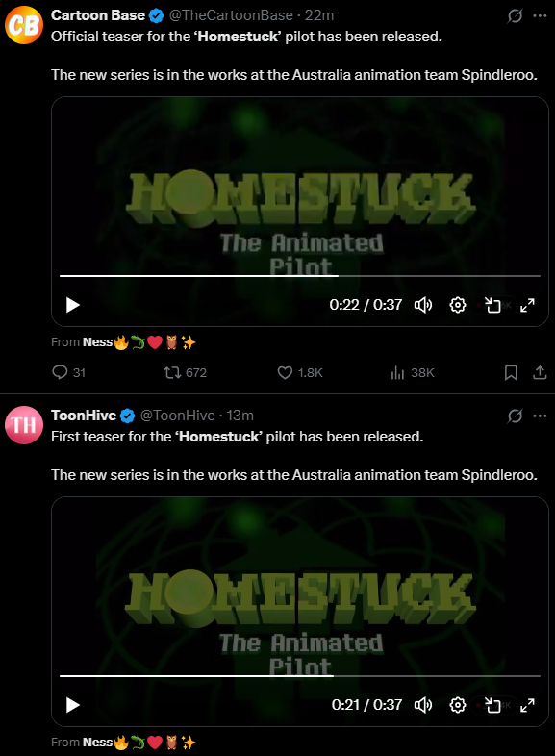The image size is (555, 756).
Task: Play the Cartoon Base Homestuck teaser video
Action: click(x=73, y=305)
